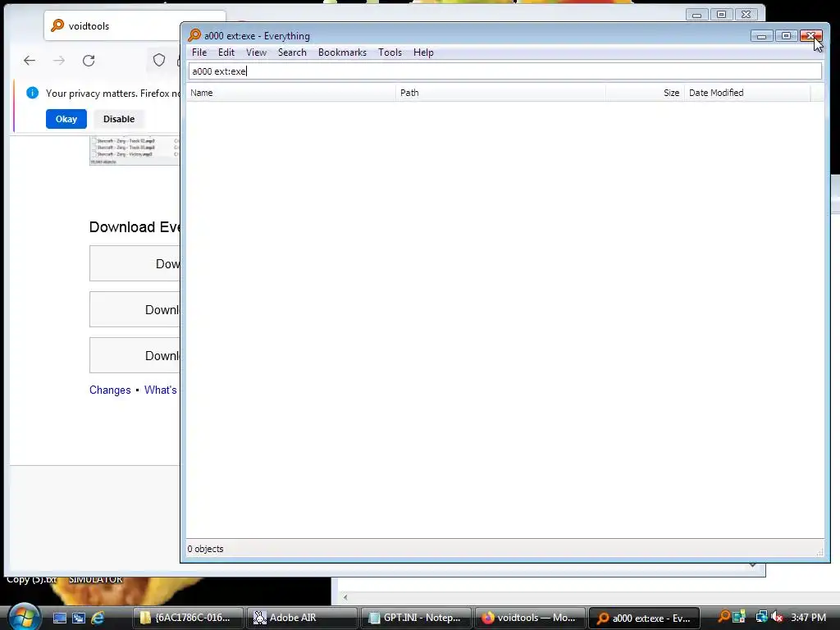Minimize the Everything window
840x630 pixels.
pos(761,36)
